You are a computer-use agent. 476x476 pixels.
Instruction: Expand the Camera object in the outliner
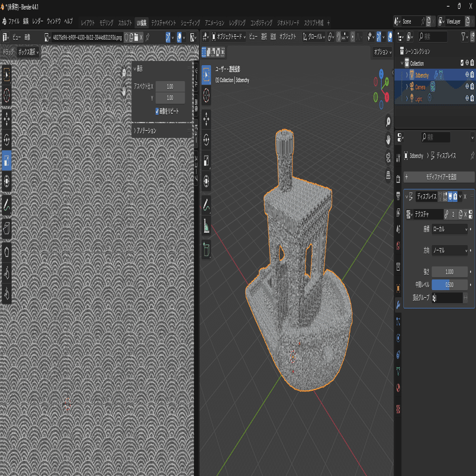click(x=407, y=87)
